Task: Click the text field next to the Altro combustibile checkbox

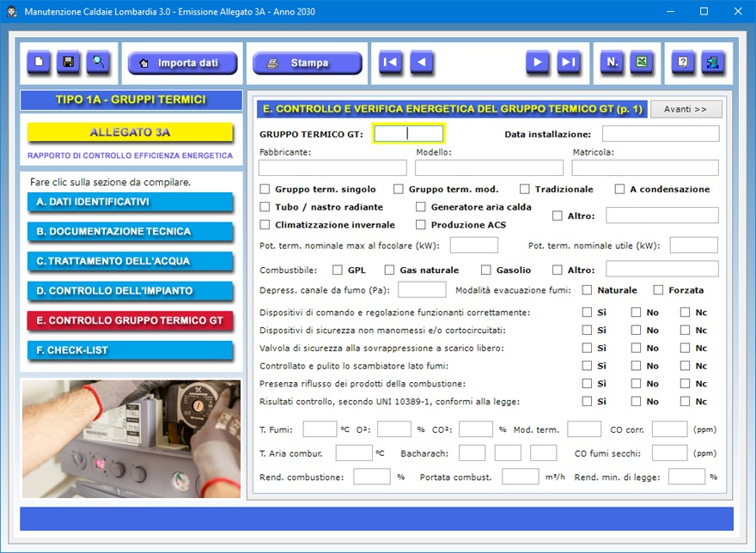Action: point(662,269)
